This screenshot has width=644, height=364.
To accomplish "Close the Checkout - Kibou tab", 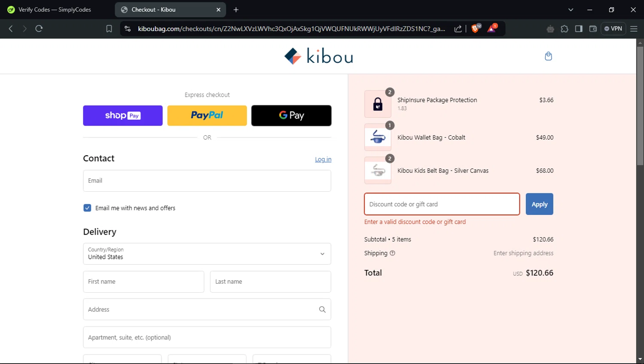I will pyautogui.click(x=218, y=9).
